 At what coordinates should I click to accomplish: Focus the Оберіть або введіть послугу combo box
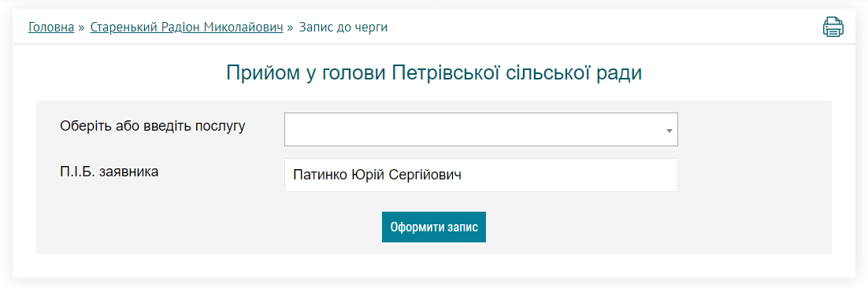(x=481, y=130)
